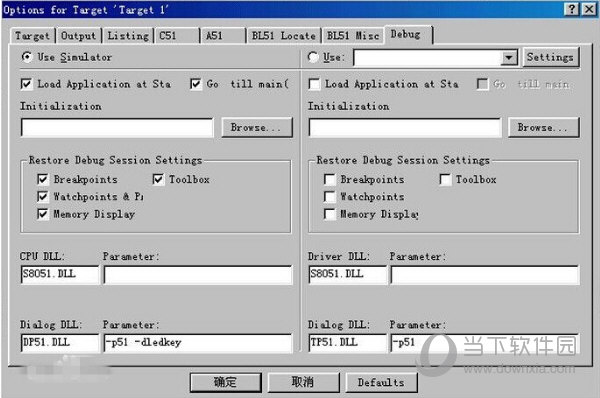This screenshot has height=398, width=600.
Task: Select the Use driver radio button
Action: [x=313, y=57]
